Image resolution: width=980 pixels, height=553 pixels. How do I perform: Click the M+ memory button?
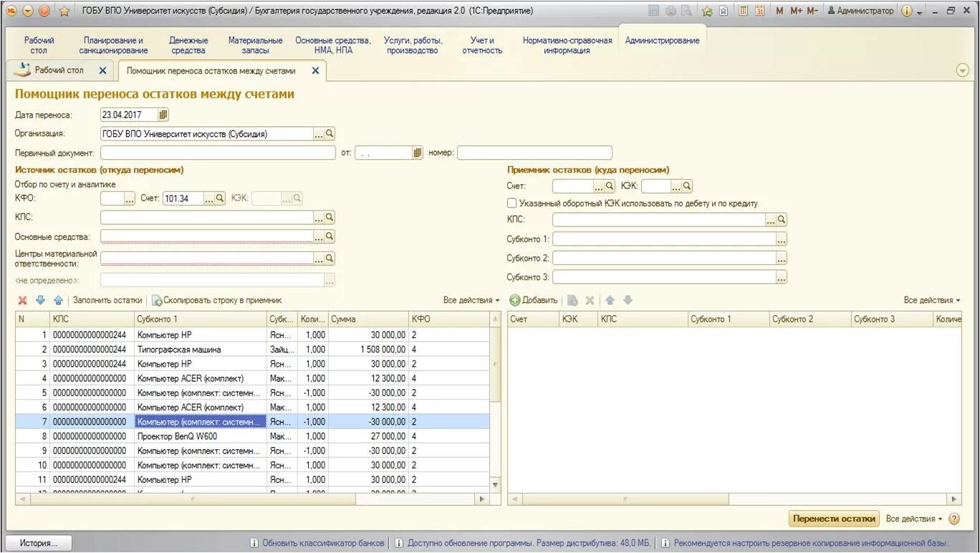796,11
